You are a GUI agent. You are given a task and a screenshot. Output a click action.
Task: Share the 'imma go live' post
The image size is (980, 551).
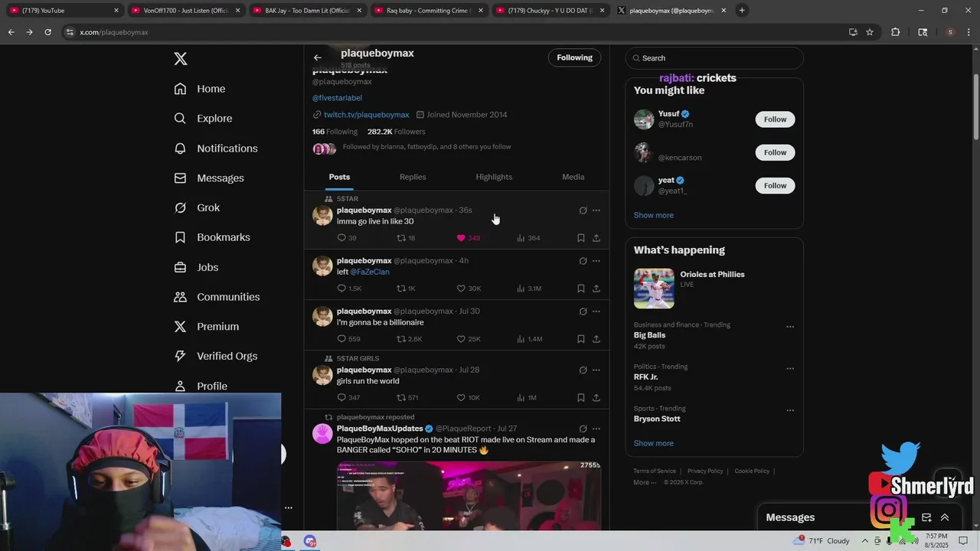tap(596, 238)
